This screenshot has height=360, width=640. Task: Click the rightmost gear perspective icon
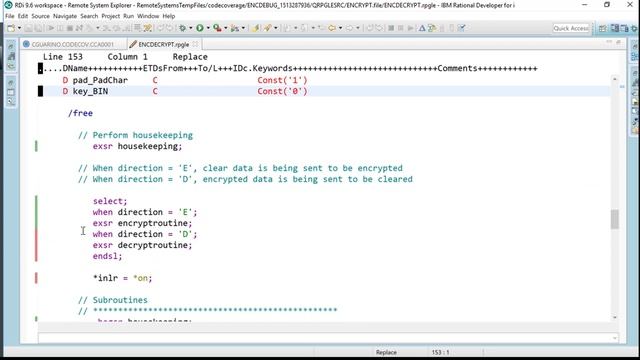tap(634, 28)
